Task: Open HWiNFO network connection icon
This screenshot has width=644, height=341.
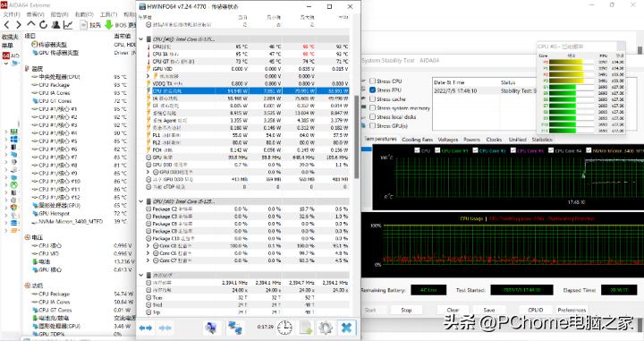Action: [235, 328]
